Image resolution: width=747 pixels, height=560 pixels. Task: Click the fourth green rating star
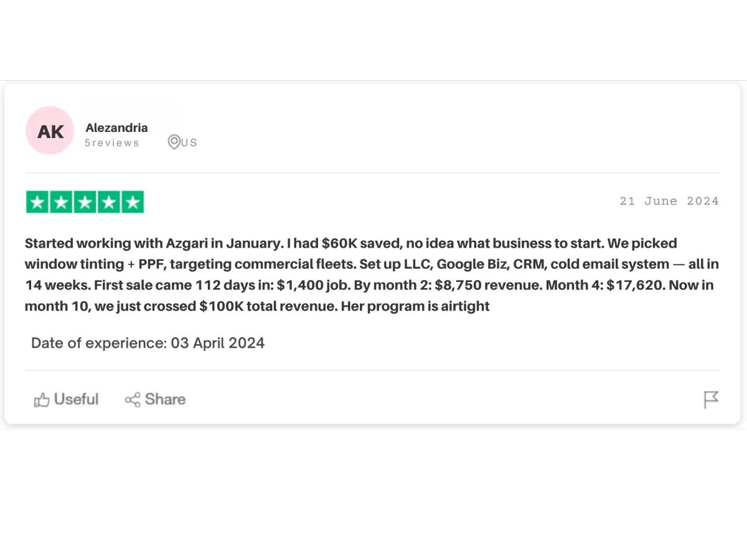pyautogui.click(x=108, y=202)
